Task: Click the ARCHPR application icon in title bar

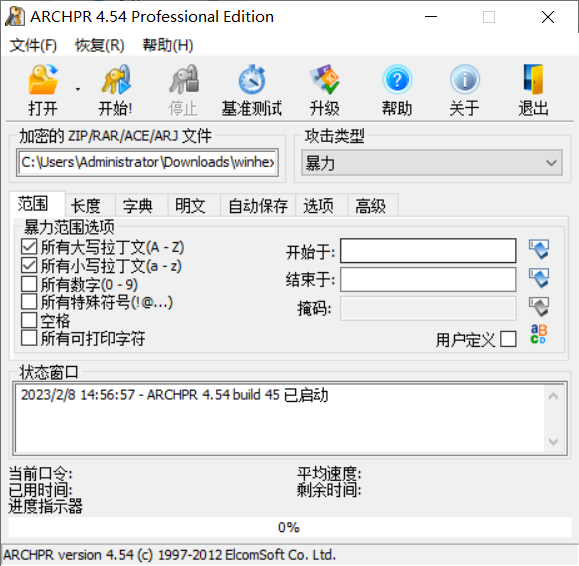Action: pyautogui.click(x=15, y=17)
